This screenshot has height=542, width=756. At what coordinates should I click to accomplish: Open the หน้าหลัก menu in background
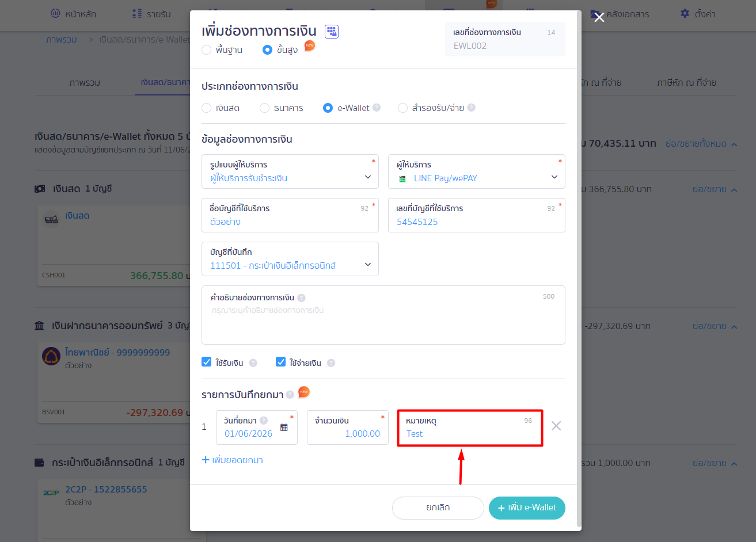click(74, 14)
